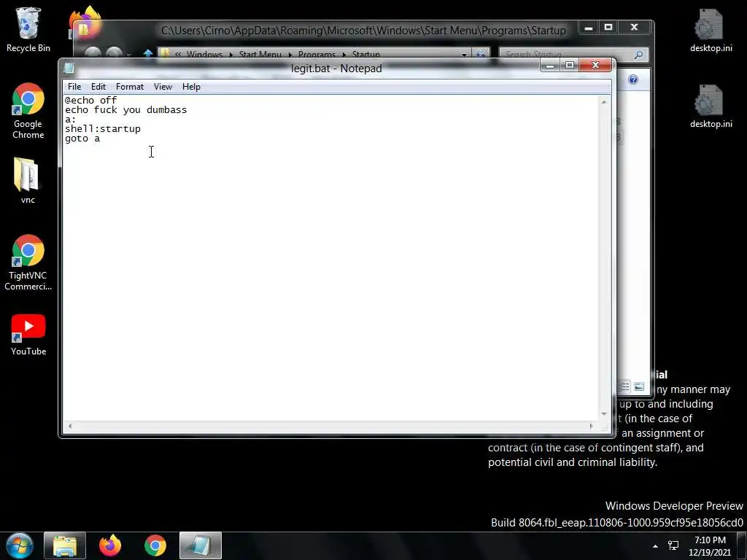Open the Edit menu in Notepad
The image size is (747, 560).
point(98,87)
